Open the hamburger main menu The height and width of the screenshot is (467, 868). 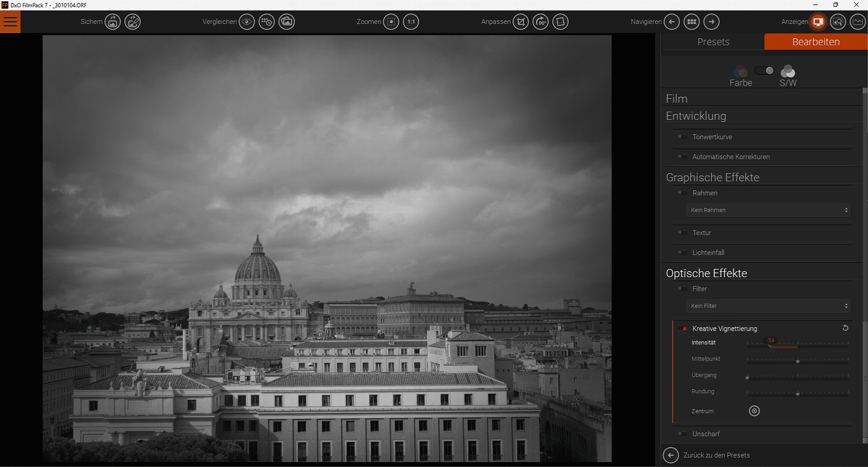10,22
